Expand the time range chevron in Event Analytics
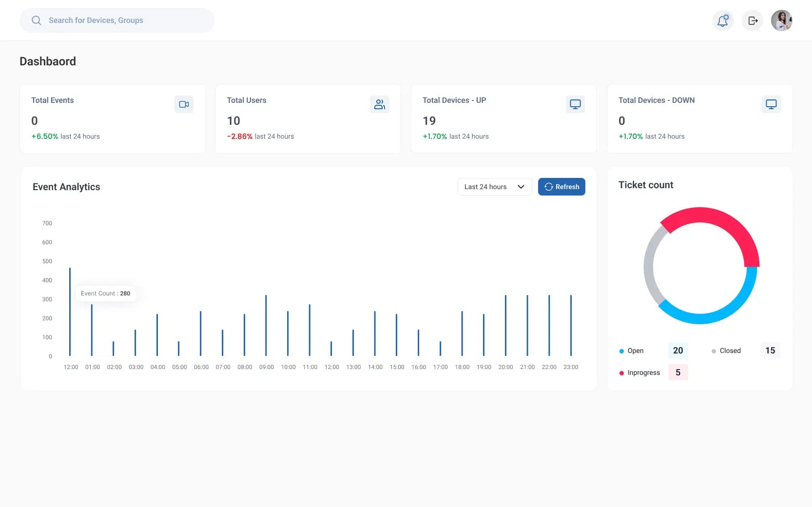Viewport: 812px width, 507px height. tap(521, 187)
